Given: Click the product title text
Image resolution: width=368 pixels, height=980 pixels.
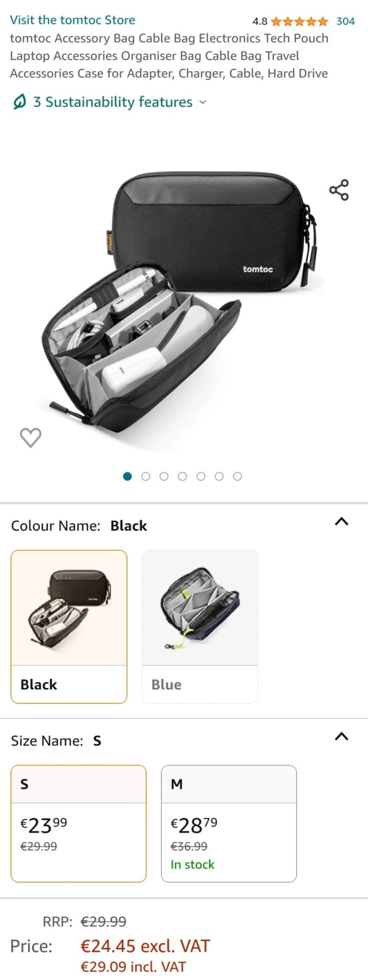Looking at the screenshot, I should 169,56.
